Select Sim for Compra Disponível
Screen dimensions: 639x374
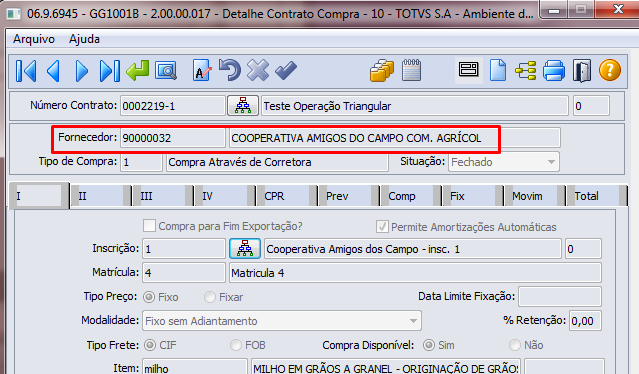pos(429,345)
